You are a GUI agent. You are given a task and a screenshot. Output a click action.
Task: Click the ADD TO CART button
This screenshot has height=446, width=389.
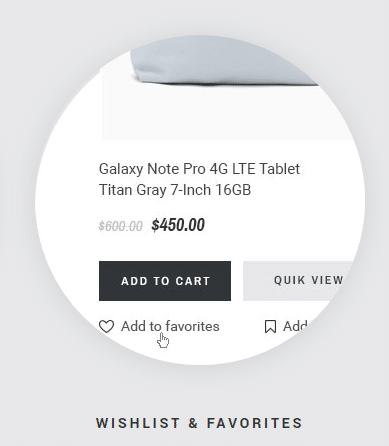pyautogui.click(x=165, y=281)
